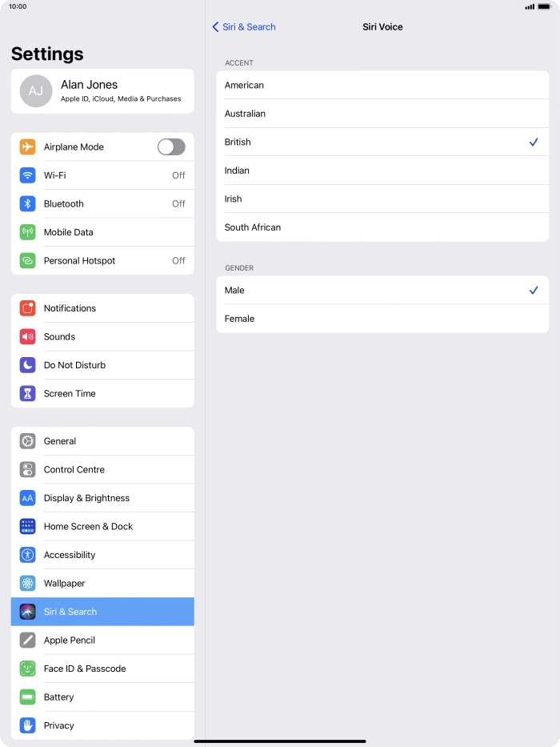The height and width of the screenshot is (747, 560).
Task: Toggle the Airplane Mode switch
Action: (171, 147)
